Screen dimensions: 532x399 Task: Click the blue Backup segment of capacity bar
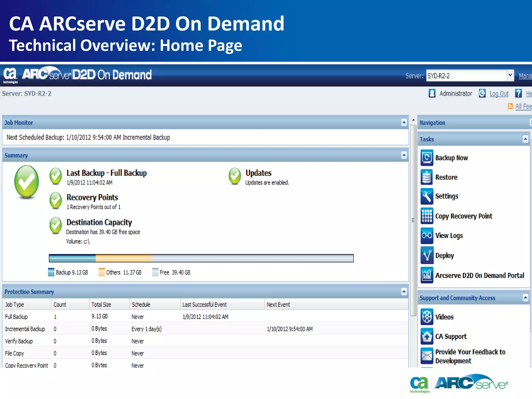point(72,258)
